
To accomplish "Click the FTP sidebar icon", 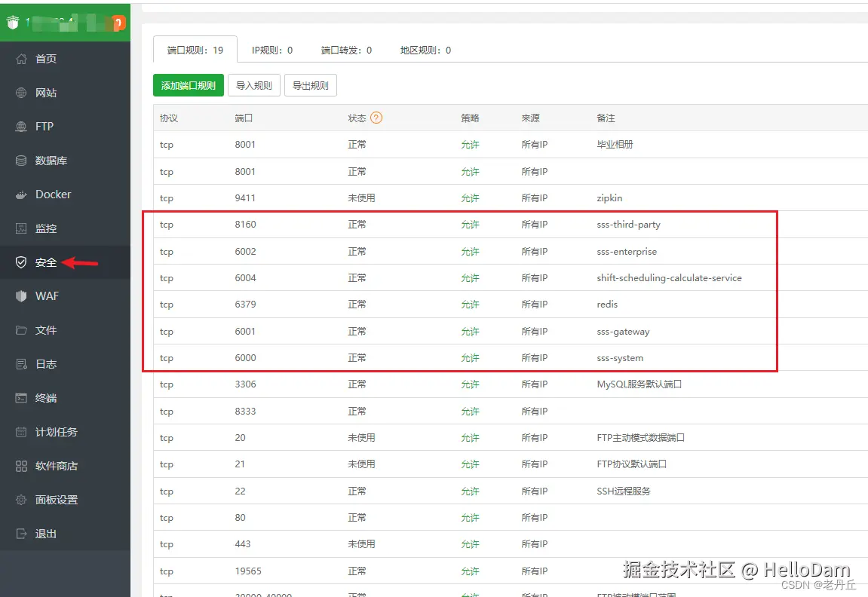I will (21, 127).
